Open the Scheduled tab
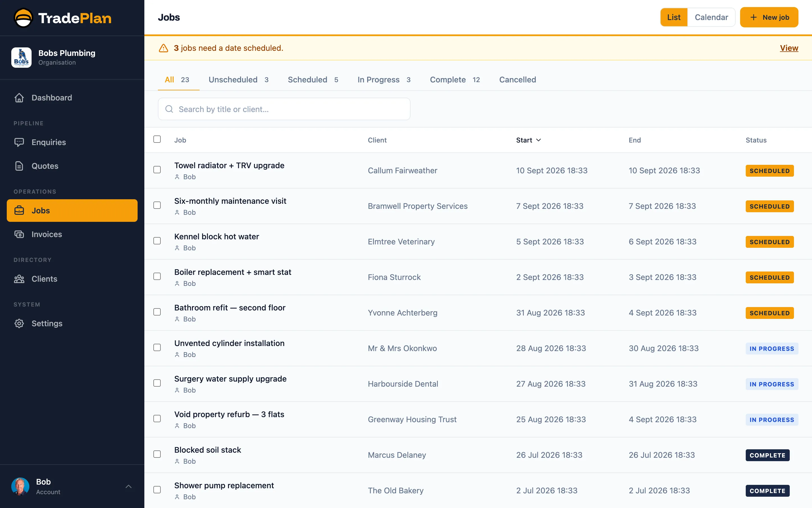The width and height of the screenshot is (812, 508). point(313,80)
